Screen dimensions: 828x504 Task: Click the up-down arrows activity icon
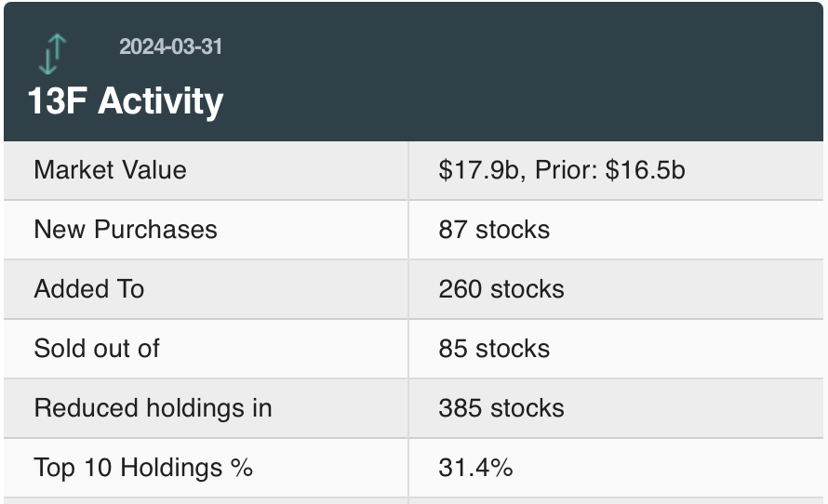54,53
